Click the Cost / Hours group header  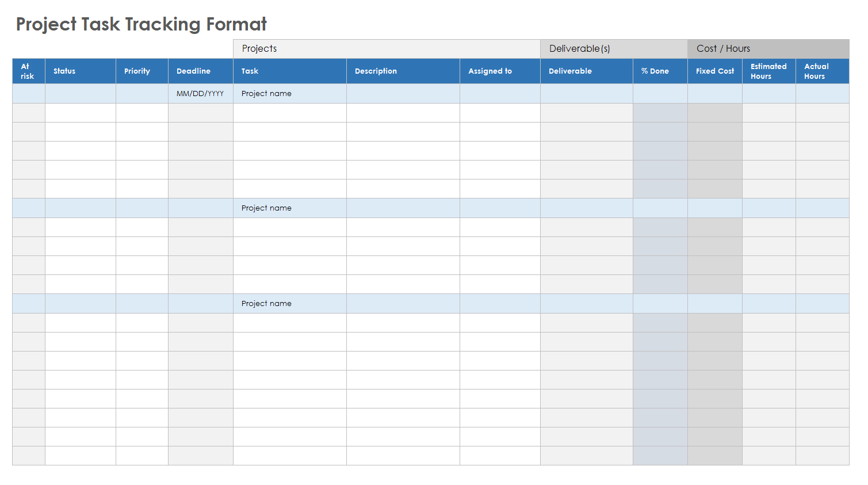(768, 49)
